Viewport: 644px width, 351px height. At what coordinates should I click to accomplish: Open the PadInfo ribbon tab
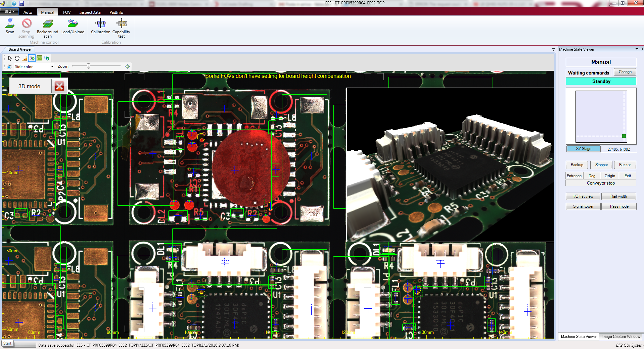click(x=116, y=12)
